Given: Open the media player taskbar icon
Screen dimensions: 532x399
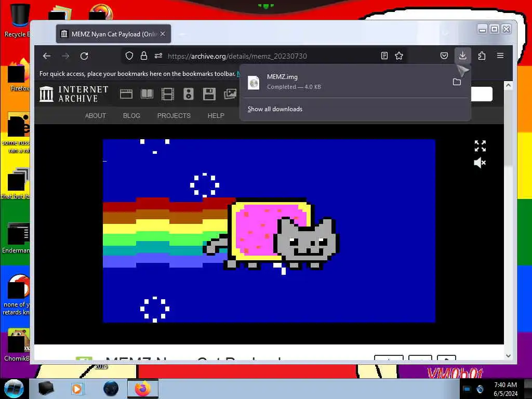Looking at the screenshot, I should [x=77, y=389].
